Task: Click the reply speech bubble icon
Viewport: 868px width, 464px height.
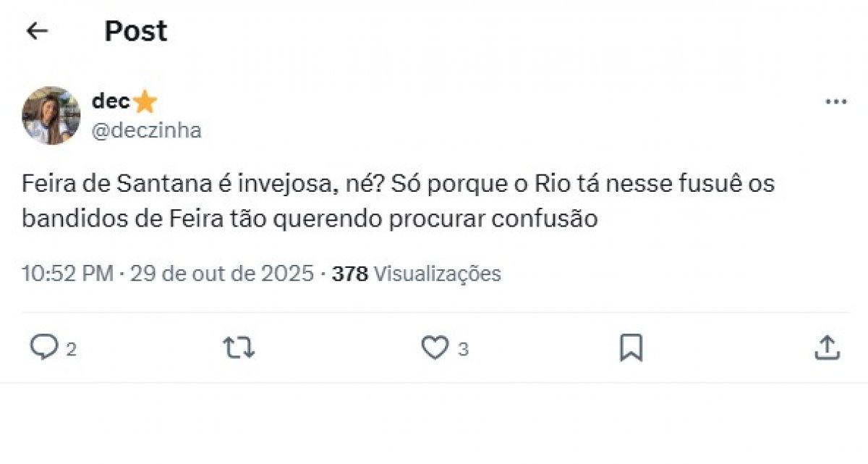Action: pos(43,348)
